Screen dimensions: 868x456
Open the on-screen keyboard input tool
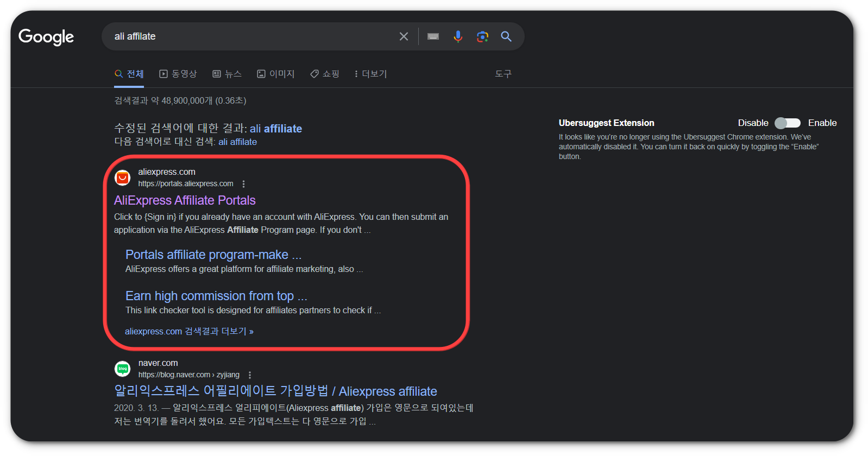(x=433, y=36)
